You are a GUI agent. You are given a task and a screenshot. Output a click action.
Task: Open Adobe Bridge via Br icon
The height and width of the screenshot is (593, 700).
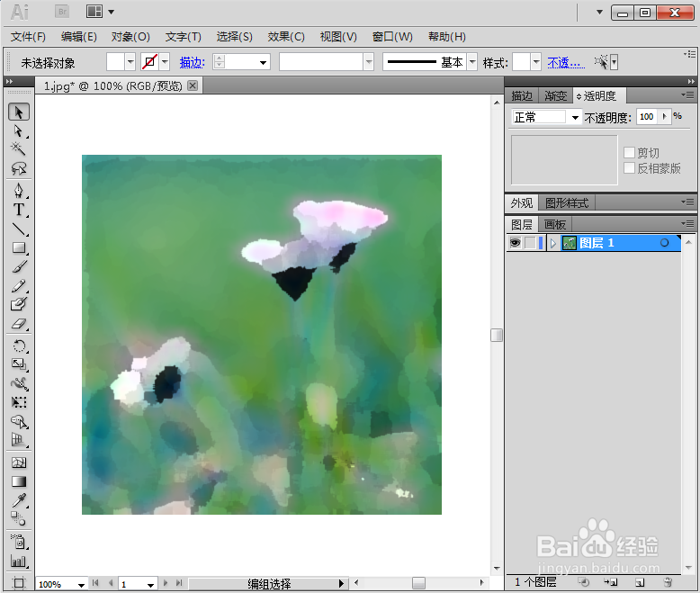(x=62, y=12)
